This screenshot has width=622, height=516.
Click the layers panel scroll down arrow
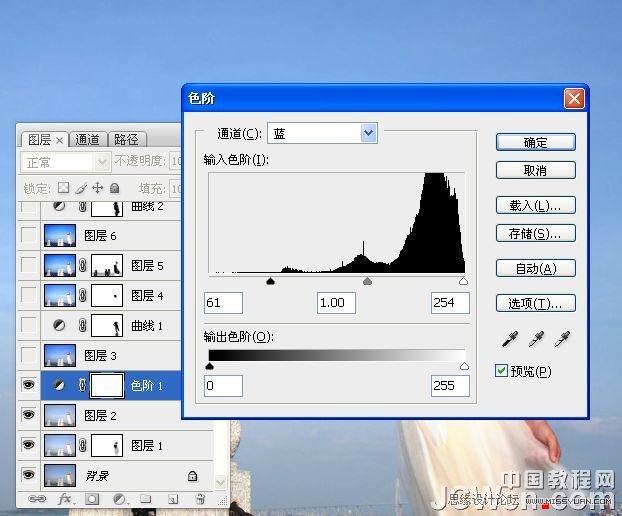click(221, 482)
